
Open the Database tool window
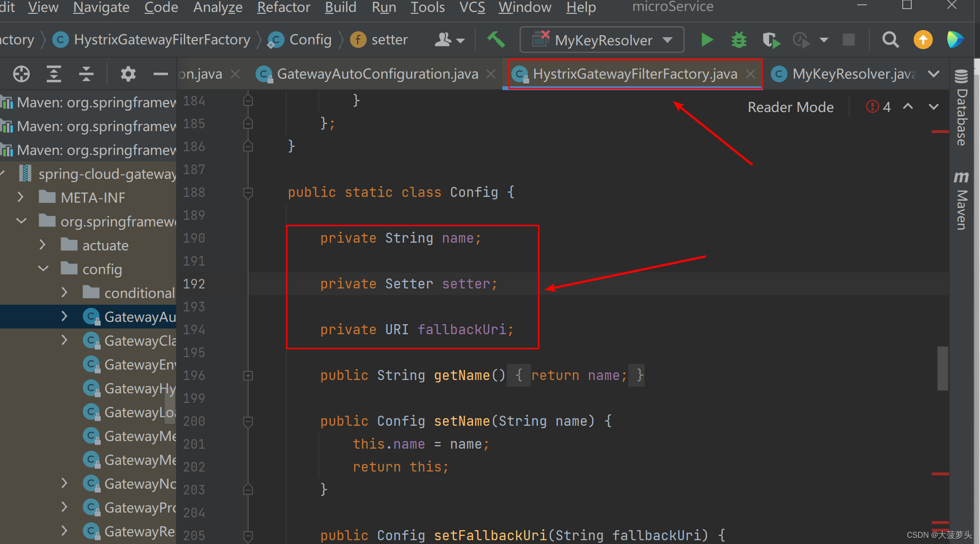(961, 107)
